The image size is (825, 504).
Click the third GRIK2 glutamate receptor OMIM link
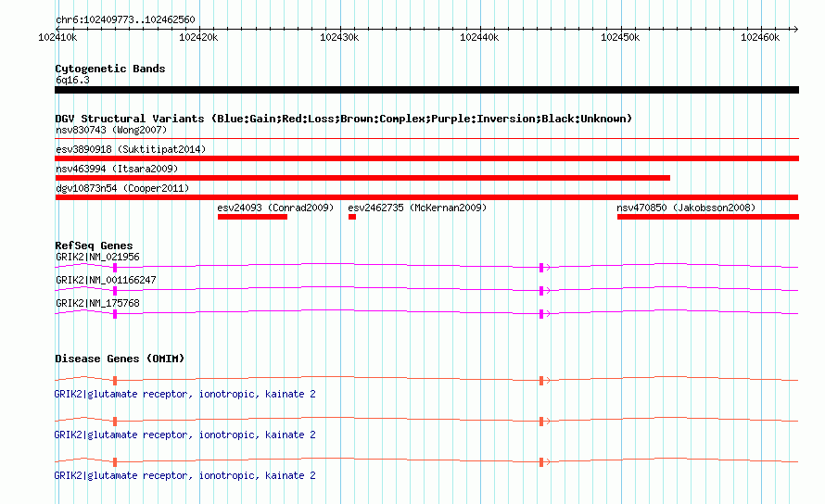pyautogui.click(x=184, y=475)
